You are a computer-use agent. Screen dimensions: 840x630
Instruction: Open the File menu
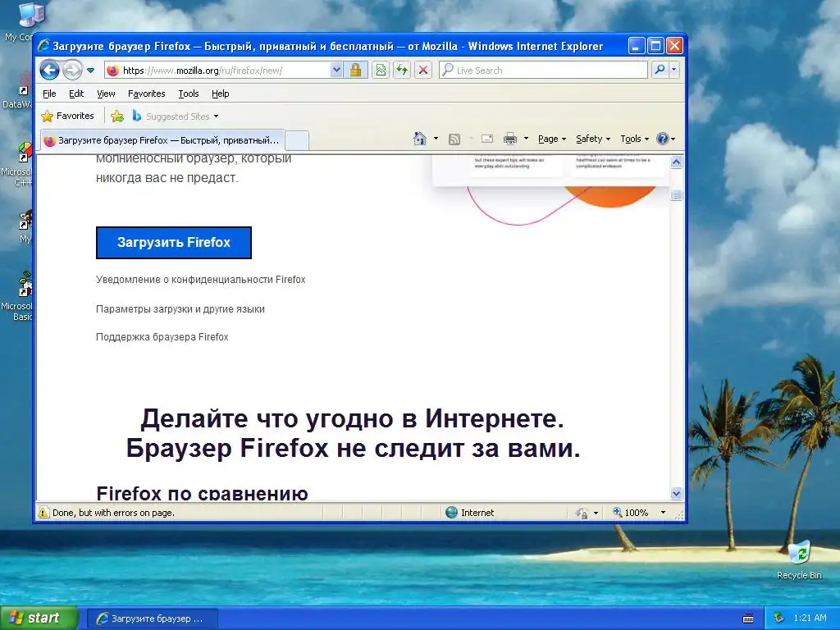coord(49,94)
